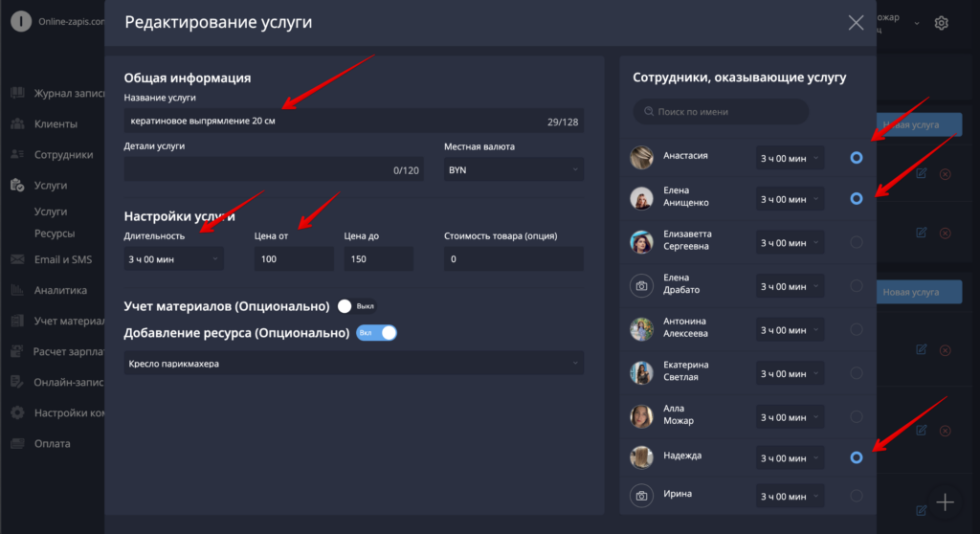Expand the Местная валюта BYN dropdown

514,169
